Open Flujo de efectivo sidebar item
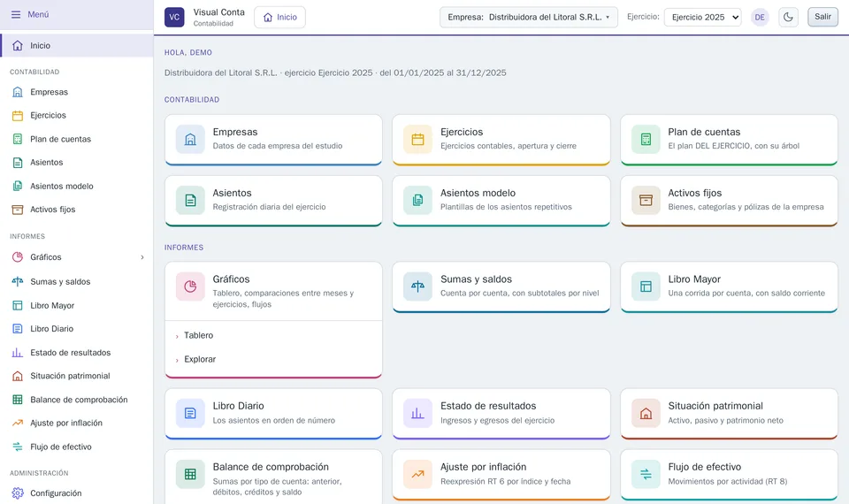Image resolution: width=849 pixels, height=504 pixels. [x=77, y=447]
